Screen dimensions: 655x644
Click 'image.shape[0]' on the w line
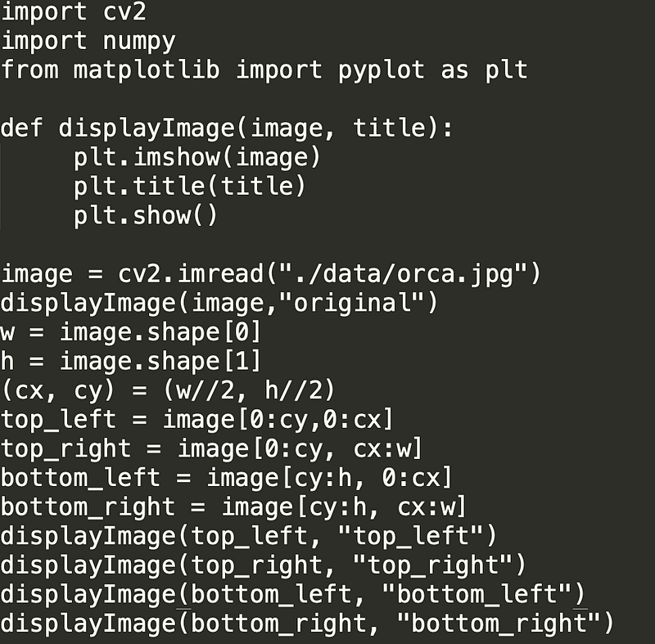tap(160, 333)
